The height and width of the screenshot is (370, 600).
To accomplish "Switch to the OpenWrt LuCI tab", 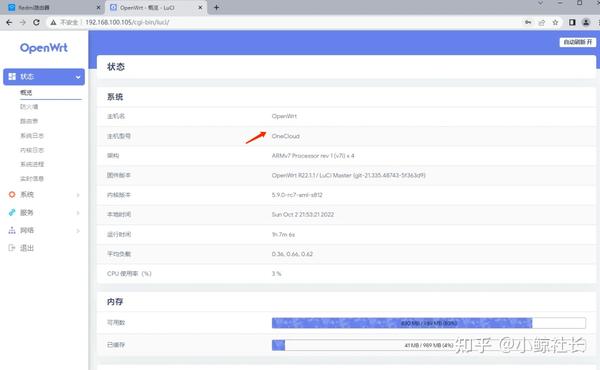I will coord(155,7).
